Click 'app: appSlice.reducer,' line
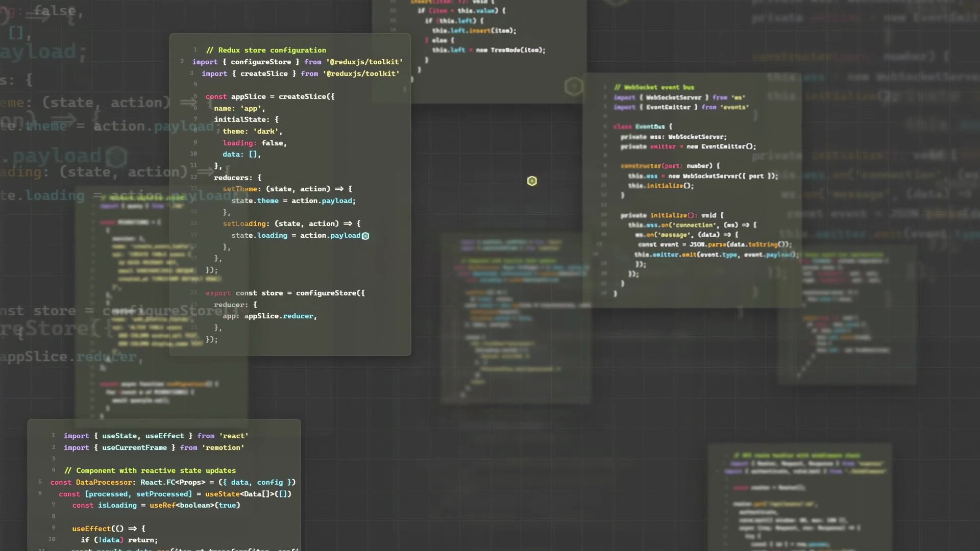Image resolution: width=980 pixels, height=551 pixels. pos(270,316)
